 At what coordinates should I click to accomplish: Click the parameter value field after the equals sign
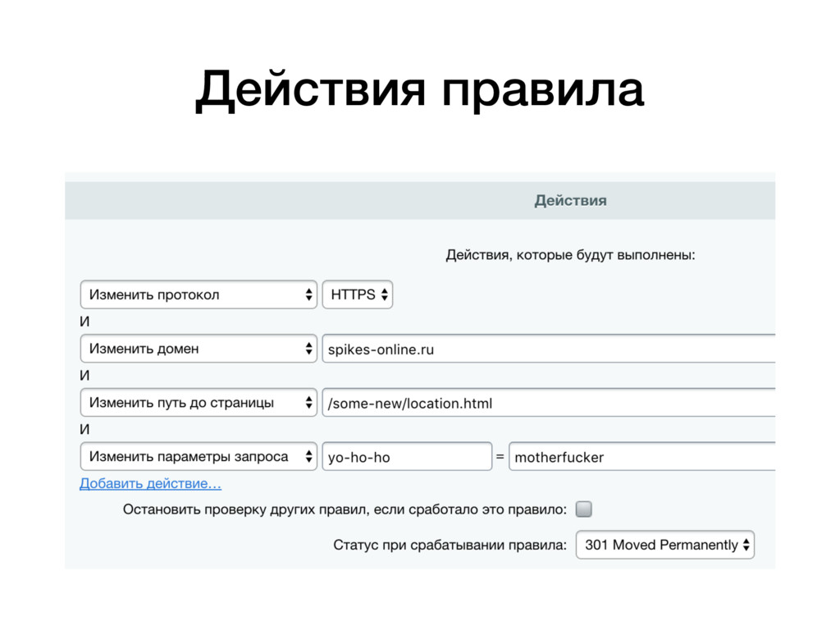[x=641, y=457]
